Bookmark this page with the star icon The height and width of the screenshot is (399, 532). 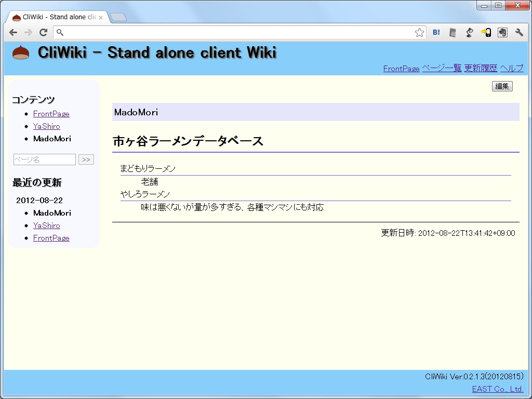click(419, 32)
